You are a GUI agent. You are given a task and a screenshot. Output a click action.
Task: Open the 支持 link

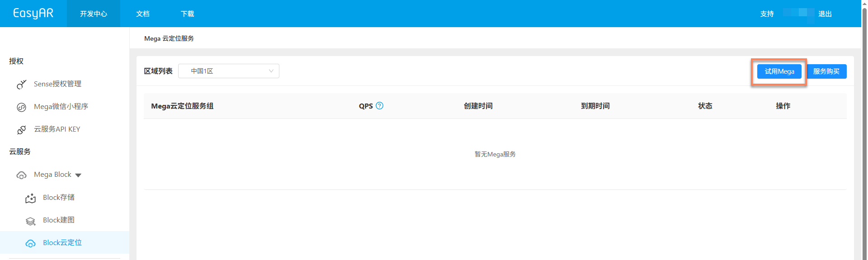pos(767,14)
